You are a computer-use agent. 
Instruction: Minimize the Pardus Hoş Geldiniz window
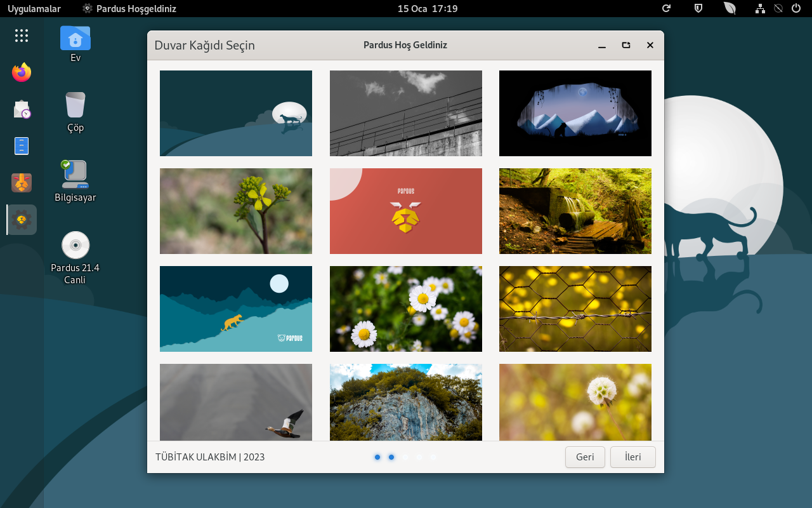click(602, 46)
